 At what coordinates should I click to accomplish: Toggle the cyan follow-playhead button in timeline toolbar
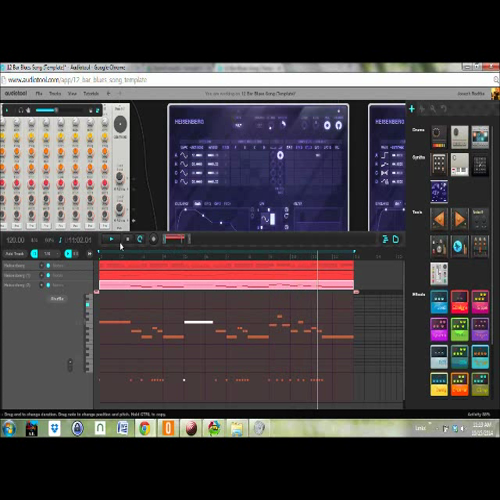(68, 254)
